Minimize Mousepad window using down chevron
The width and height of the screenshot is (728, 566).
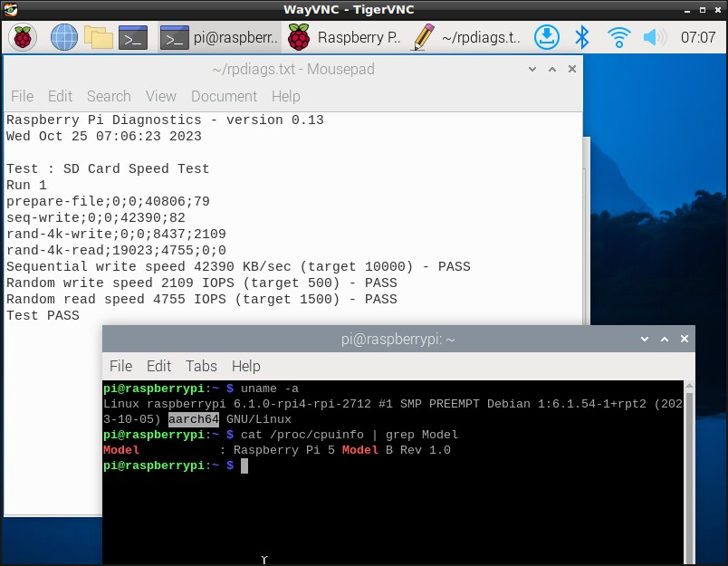(x=532, y=69)
